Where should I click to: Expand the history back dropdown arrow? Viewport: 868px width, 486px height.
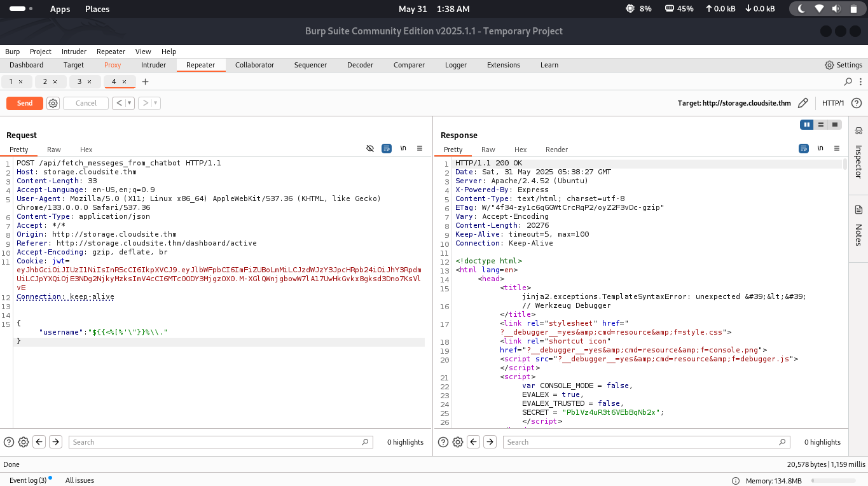tap(130, 103)
